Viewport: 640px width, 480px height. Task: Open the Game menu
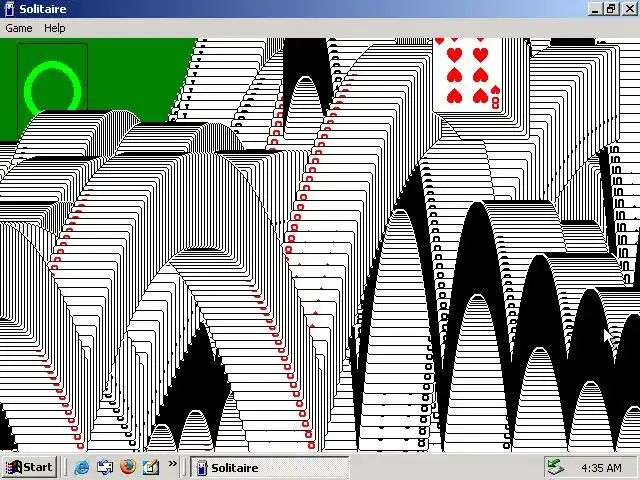click(19, 28)
